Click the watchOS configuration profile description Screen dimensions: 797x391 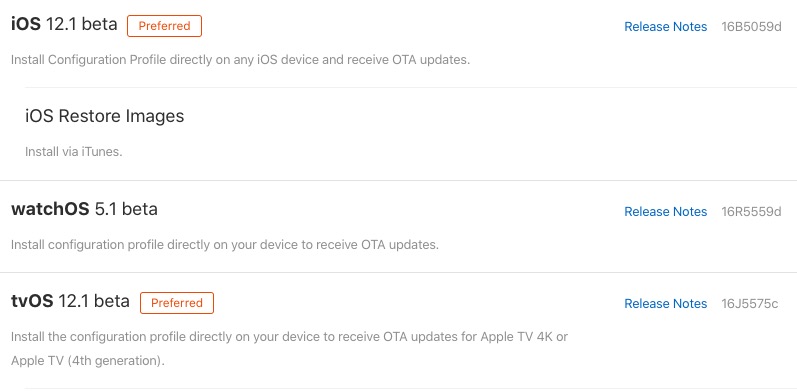225,245
